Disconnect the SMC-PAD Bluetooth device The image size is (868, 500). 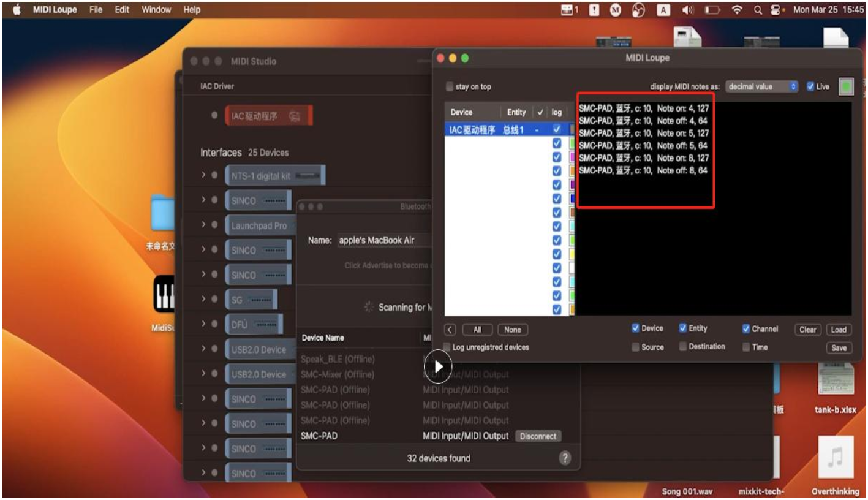point(538,436)
